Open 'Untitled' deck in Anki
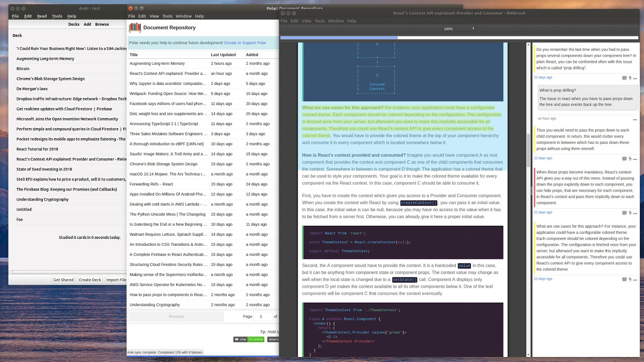The height and width of the screenshot is (362, 644). pos(24,210)
